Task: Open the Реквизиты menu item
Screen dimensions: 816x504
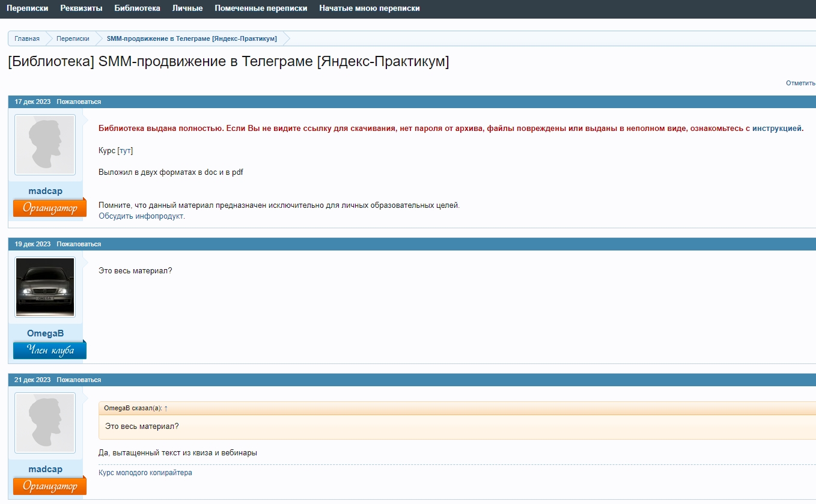Action: tap(81, 8)
